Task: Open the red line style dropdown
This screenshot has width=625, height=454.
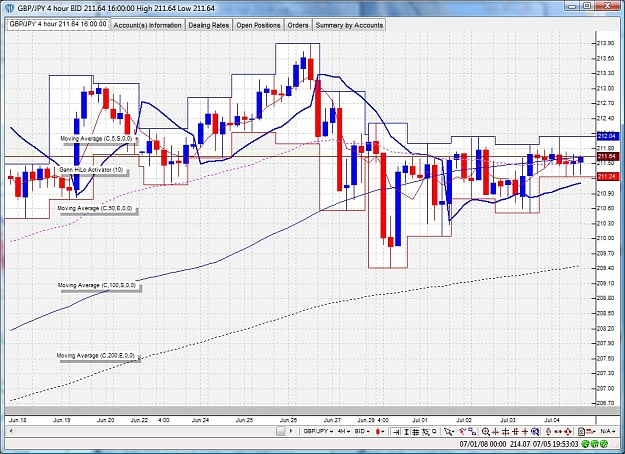Action: pyautogui.click(x=591, y=431)
